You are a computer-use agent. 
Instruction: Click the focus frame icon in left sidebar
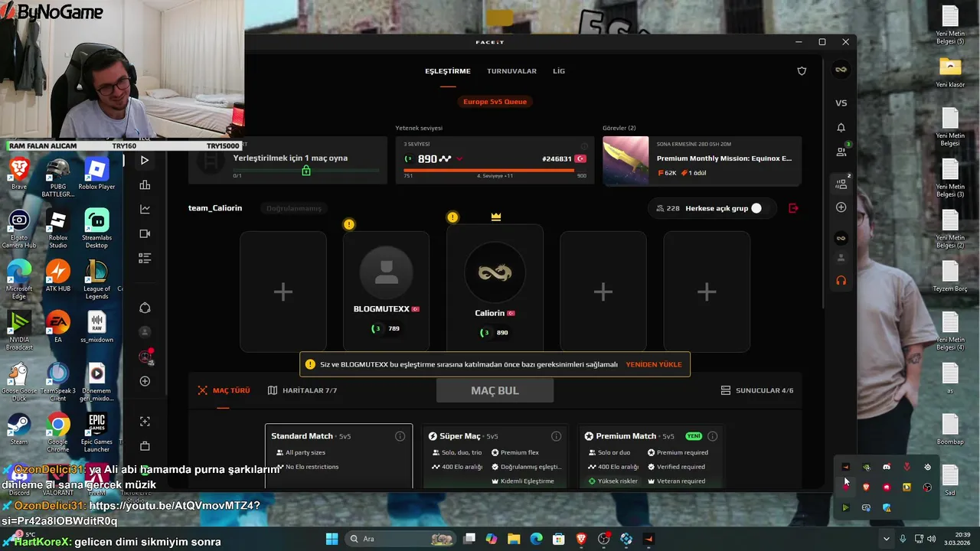coord(145,421)
